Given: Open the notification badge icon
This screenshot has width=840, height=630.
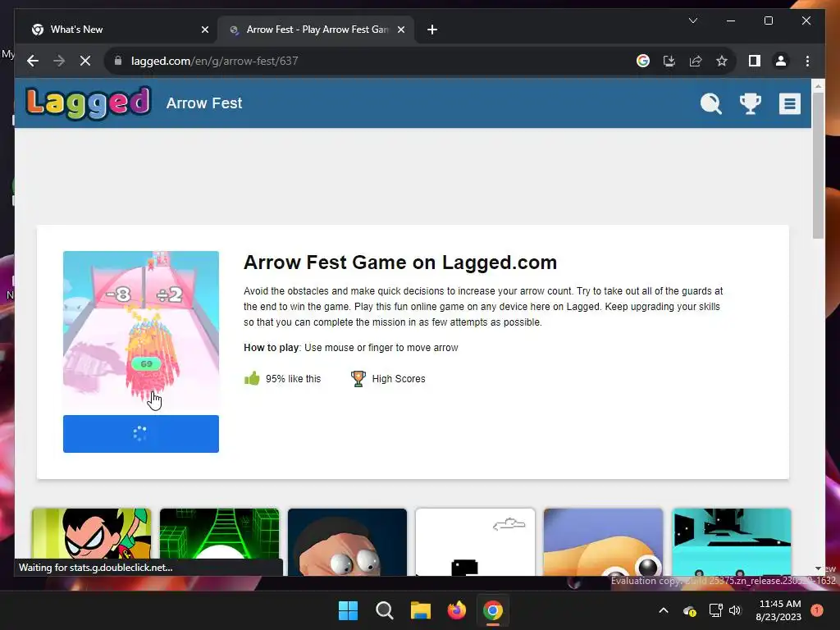Looking at the screenshot, I should point(817,610).
